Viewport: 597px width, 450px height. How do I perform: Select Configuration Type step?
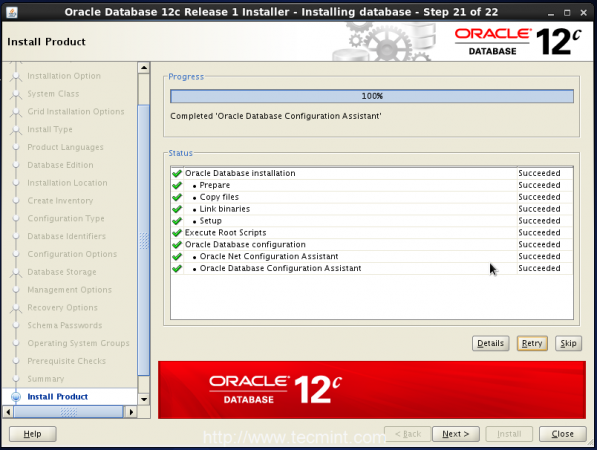coord(66,219)
